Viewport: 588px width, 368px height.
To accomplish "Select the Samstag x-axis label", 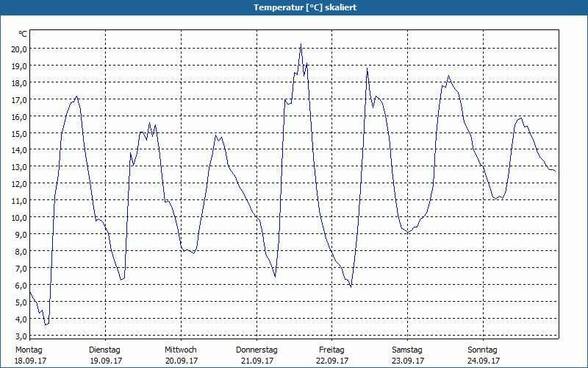I will point(407,350).
